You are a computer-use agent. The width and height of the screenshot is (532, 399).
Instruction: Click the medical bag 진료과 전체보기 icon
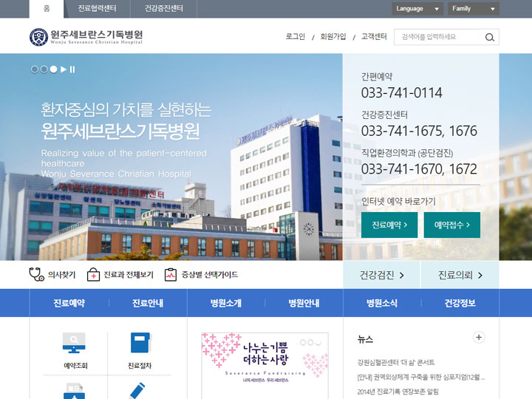[93, 274]
